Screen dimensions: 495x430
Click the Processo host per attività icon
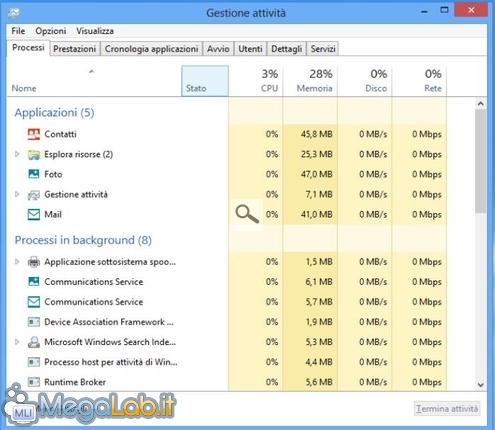pos(34,362)
